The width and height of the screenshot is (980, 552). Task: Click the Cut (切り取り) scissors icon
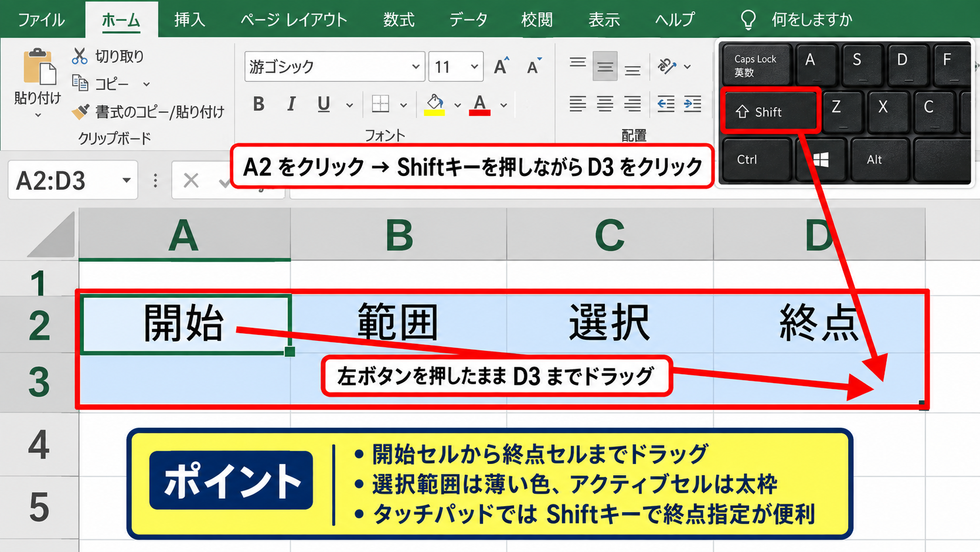click(x=80, y=56)
